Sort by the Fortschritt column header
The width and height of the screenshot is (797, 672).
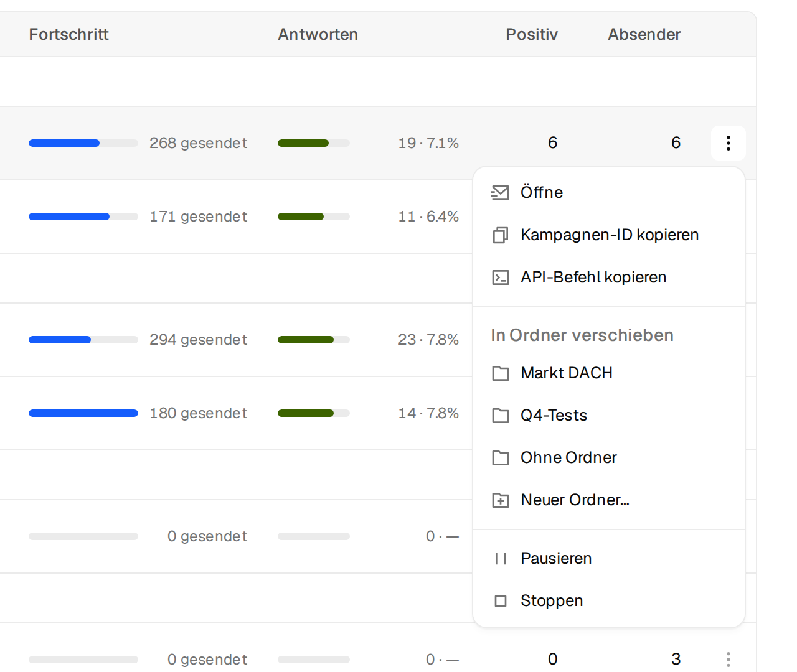click(68, 34)
